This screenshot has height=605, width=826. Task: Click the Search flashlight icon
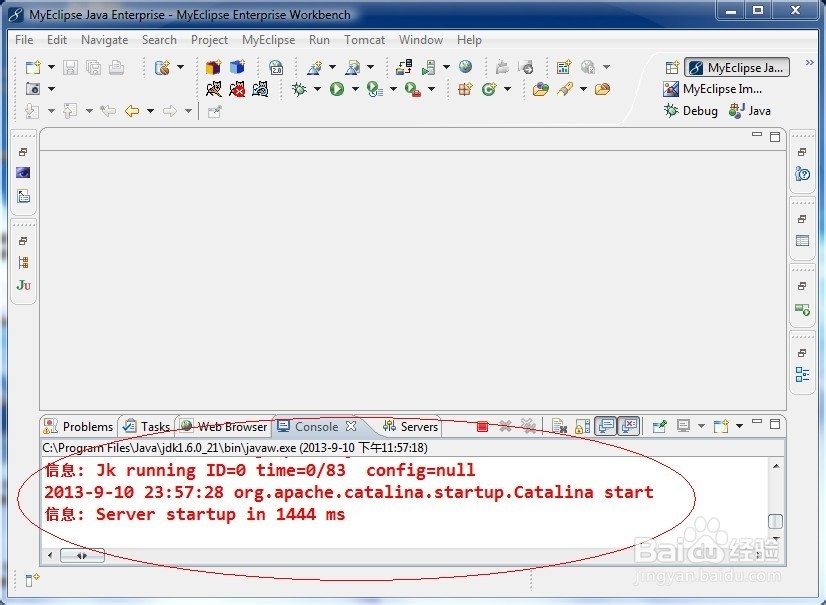coord(565,89)
